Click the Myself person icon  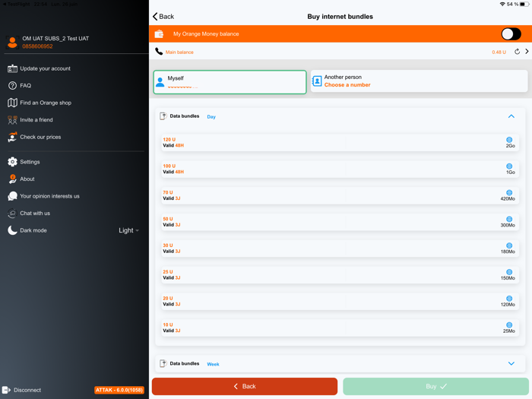coord(160,82)
